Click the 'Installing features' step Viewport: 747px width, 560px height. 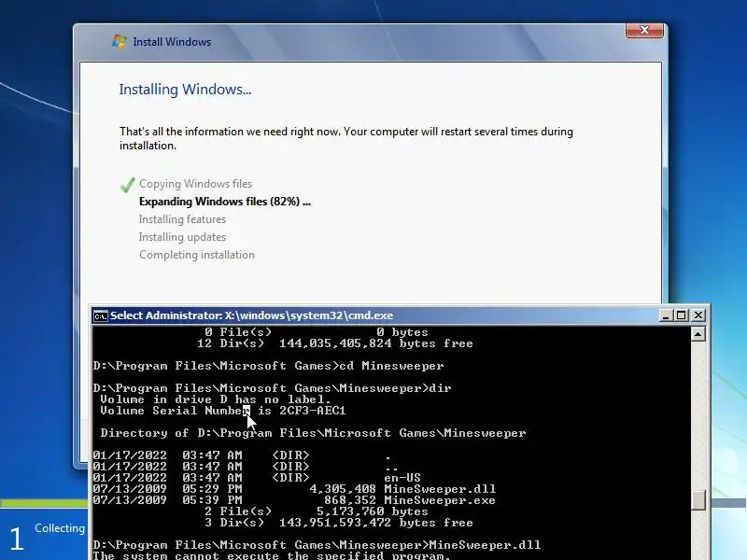pyautogui.click(x=182, y=219)
